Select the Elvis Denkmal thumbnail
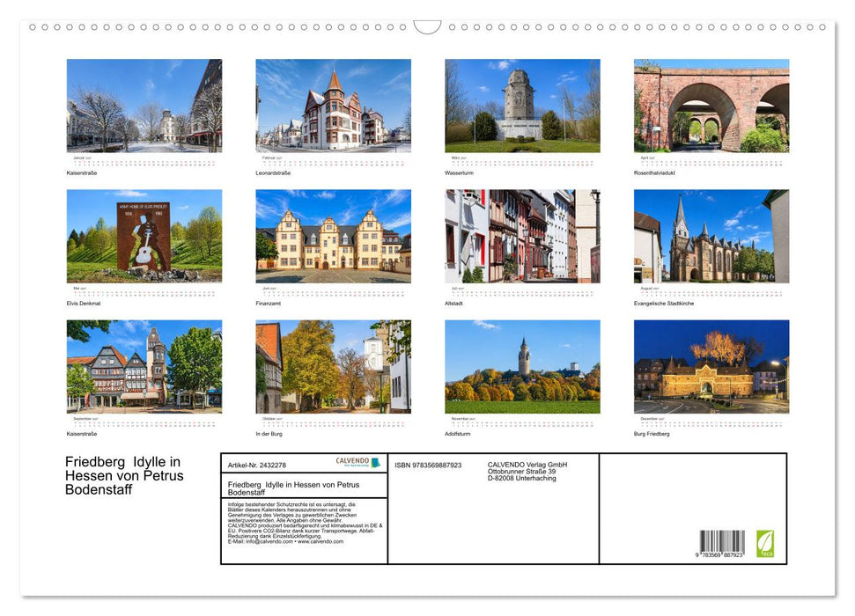The image size is (855, 616). click(x=144, y=236)
